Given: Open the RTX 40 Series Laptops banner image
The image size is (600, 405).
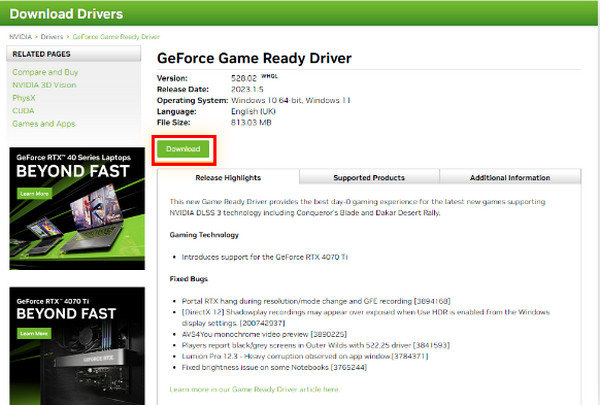Looking at the screenshot, I should pyautogui.click(x=77, y=209).
